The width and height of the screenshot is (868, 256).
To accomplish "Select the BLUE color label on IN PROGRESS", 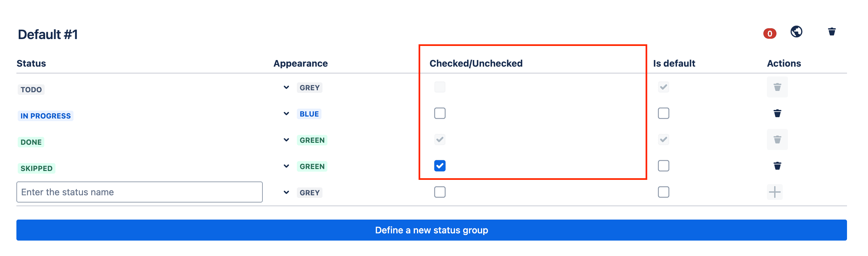I will 309,114.
